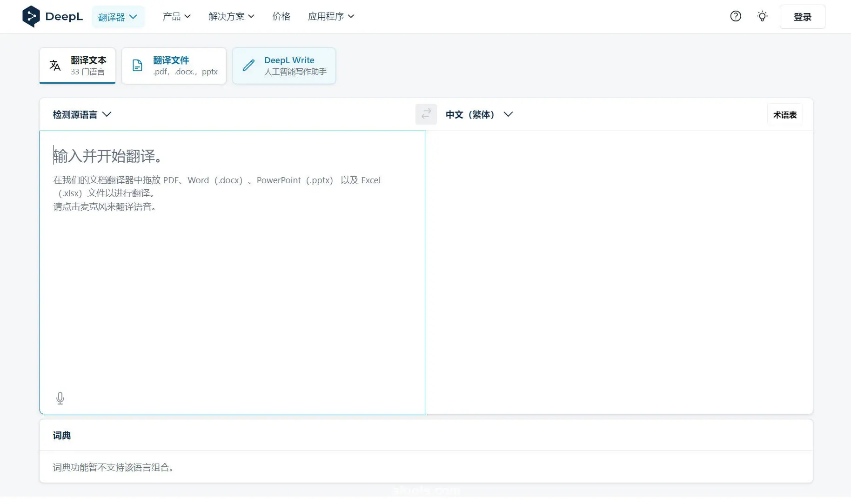
Task: Open the 检测源语言 source language dropdown
Action: (82, 114)
